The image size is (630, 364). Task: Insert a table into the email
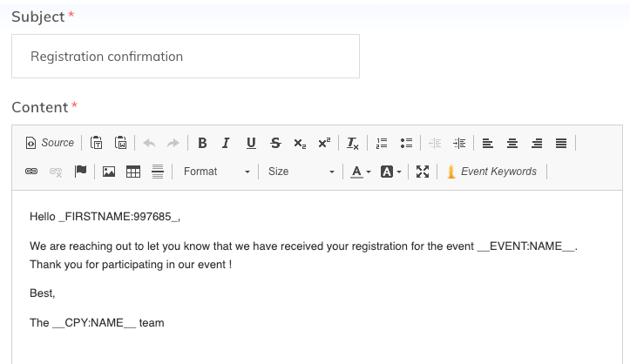click(x=133, y=172)
